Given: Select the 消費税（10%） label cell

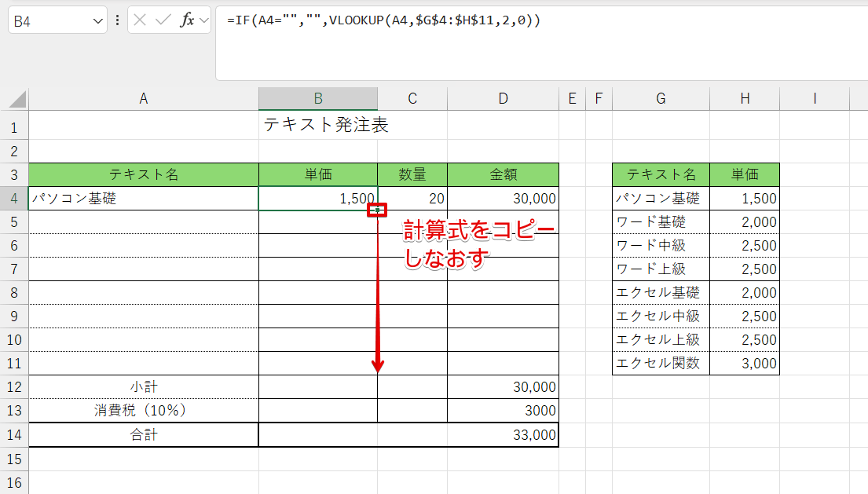Looking at the screenshot, I should click(x=143, y=411).
